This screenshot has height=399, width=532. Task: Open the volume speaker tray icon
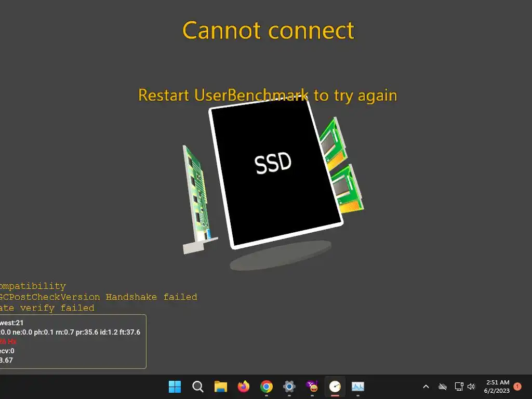click(471, 387)
